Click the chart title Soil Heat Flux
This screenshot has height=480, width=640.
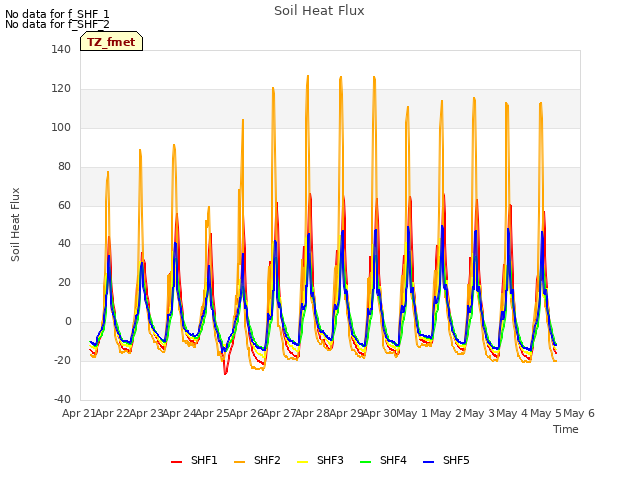(x=319, y=11)
